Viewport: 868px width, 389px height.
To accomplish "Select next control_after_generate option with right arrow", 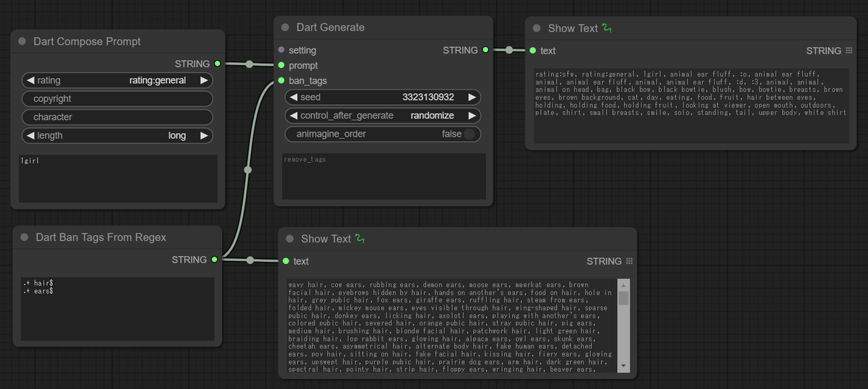I will [472, 116].
